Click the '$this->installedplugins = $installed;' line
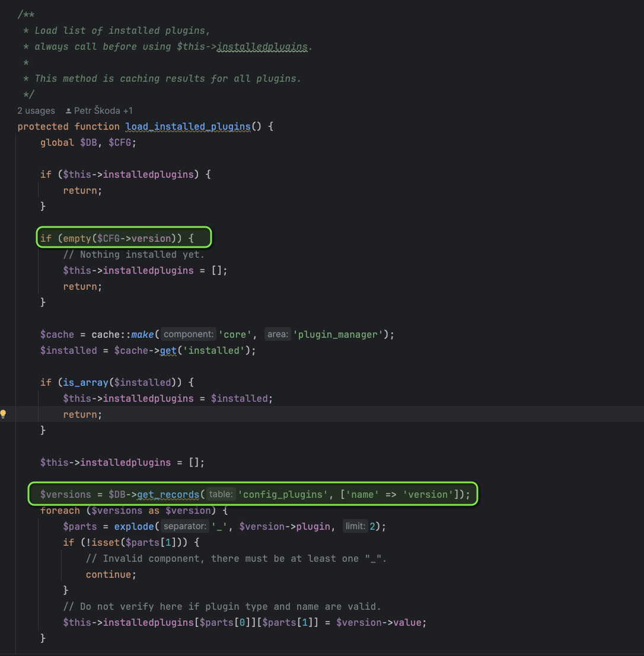The image size is (644, 656). [x=168, y=398]
